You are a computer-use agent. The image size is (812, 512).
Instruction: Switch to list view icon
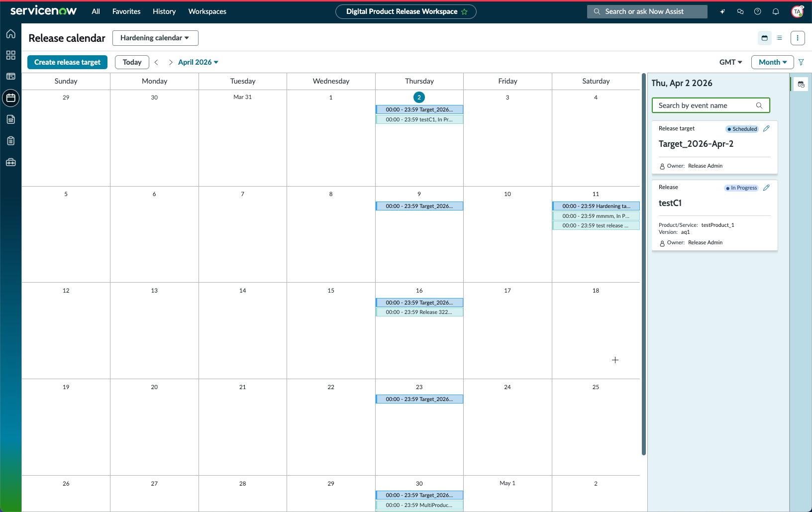(780, 38)
